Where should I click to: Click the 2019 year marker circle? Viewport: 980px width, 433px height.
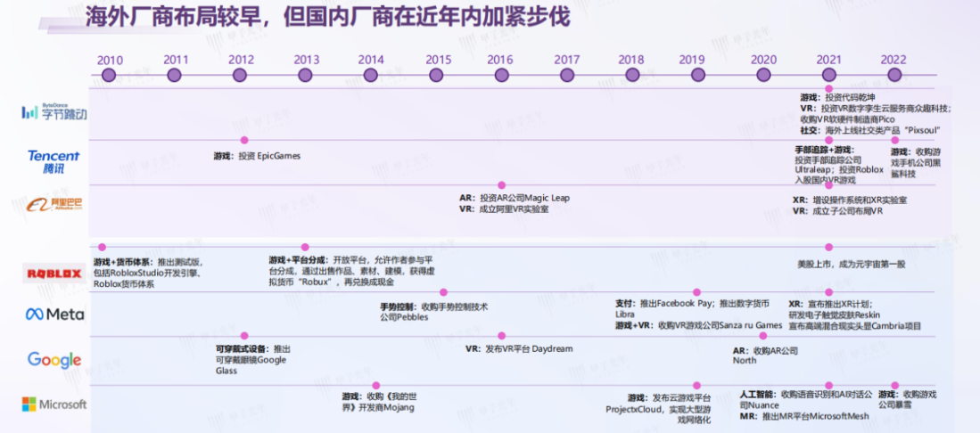(692, 76)
